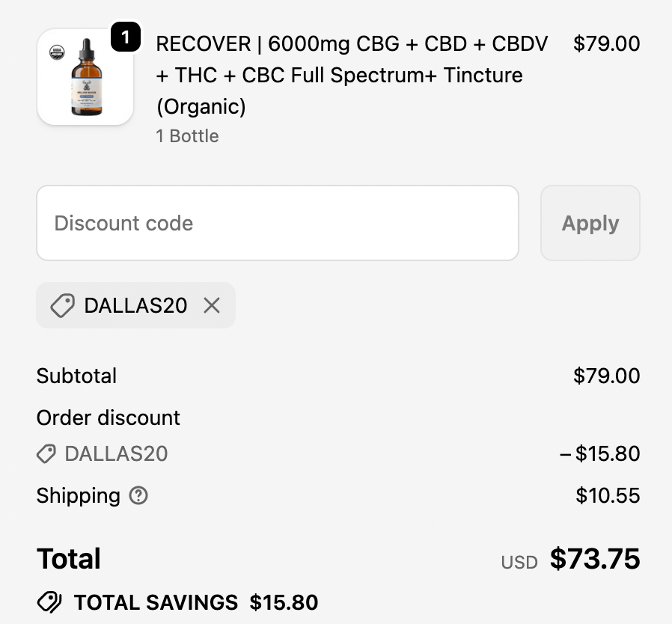Screen dimensions: 672x624
Task: Click the Total Savings tags icon
Action: tap(49, 602)
